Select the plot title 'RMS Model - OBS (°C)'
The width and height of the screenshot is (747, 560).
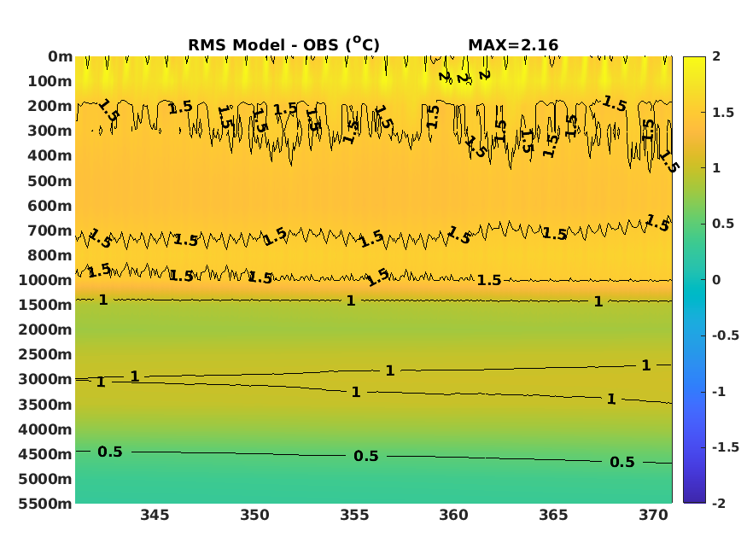[x=283, y=44]
